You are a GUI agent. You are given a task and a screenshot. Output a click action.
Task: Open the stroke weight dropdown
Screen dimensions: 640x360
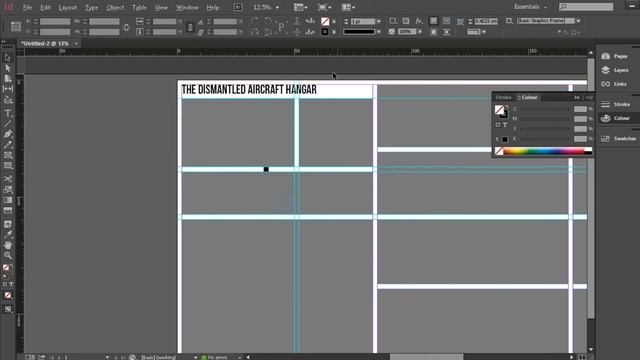click(379, 21)
